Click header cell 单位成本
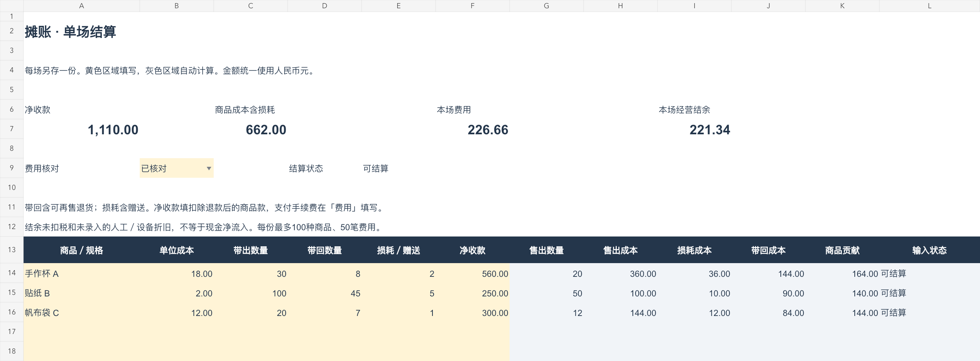This screenshot has width=980, height=361. [x=177, y=250]
